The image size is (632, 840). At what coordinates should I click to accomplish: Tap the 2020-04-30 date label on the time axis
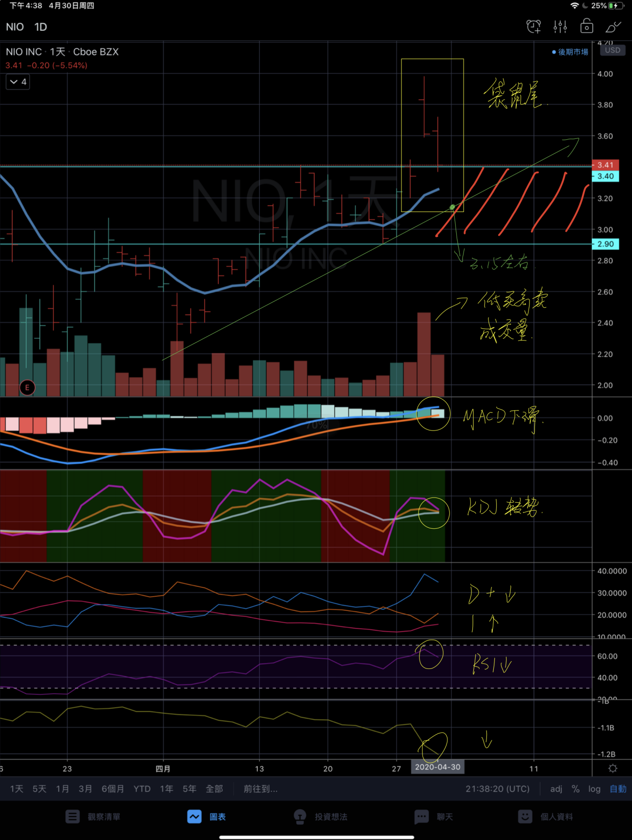pyautogui.click(x=438, y=767)
